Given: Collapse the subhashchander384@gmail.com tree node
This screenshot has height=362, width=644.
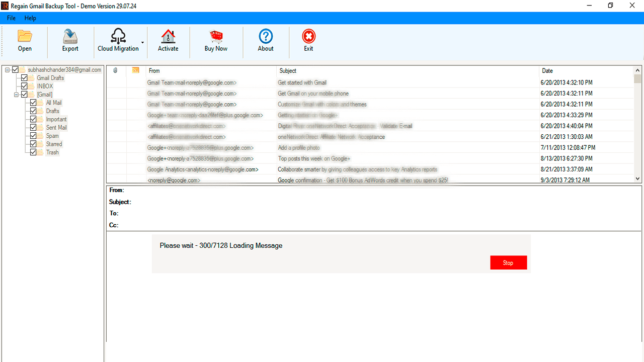Looking at the screenshot, I should 8,70.
